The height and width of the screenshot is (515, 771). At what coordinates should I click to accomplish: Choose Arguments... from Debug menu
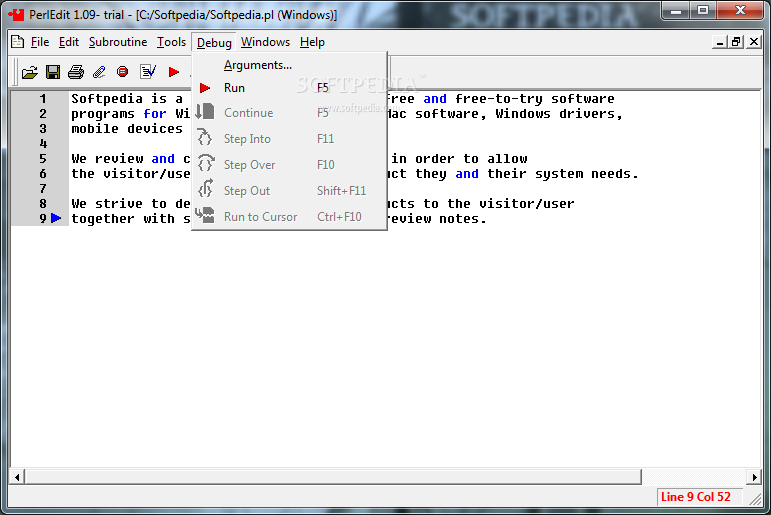(x=289, y=65)
